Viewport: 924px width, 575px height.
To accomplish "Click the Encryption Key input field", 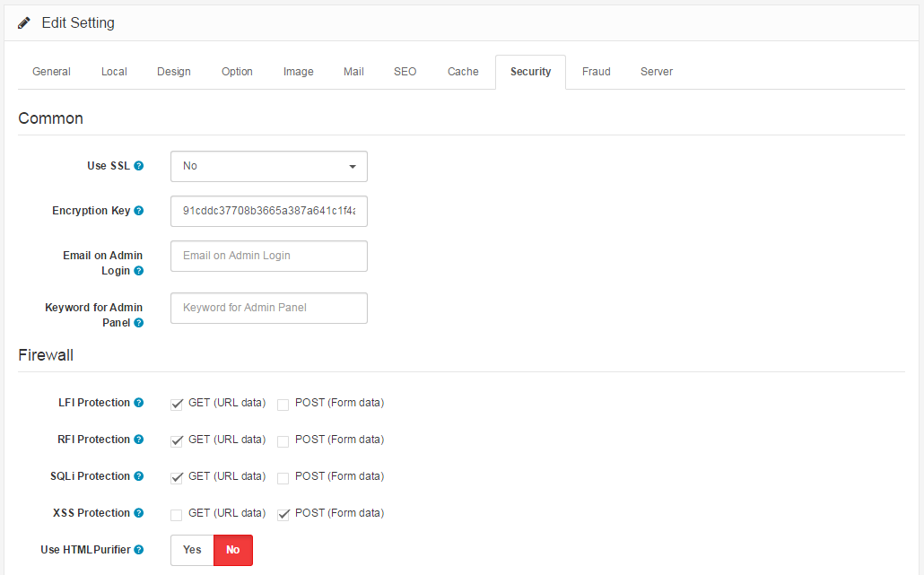I will point(269,212).
